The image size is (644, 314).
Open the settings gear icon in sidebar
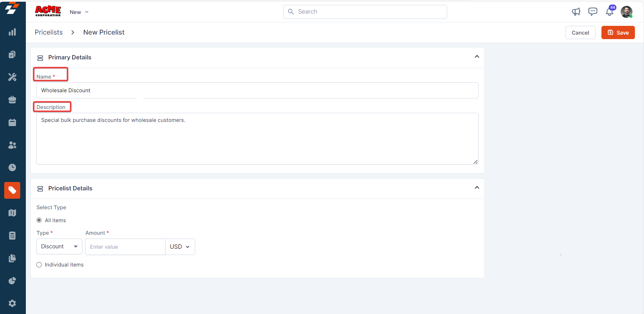(12, 303)
